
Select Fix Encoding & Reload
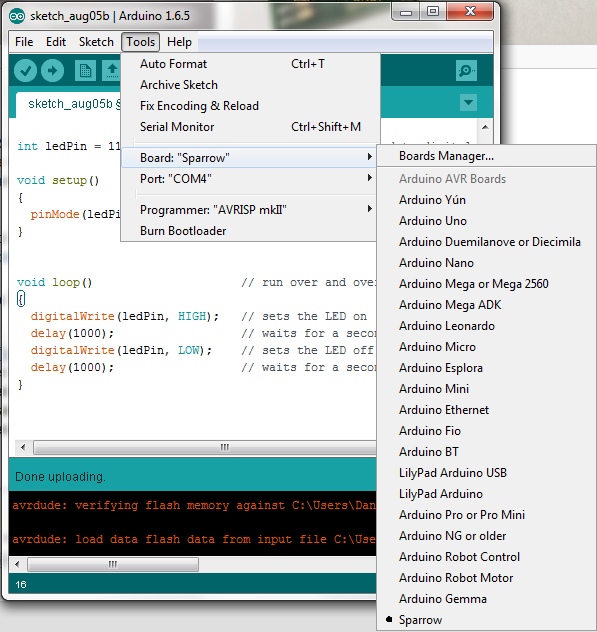pyautogui.click(x=250, y=106)
